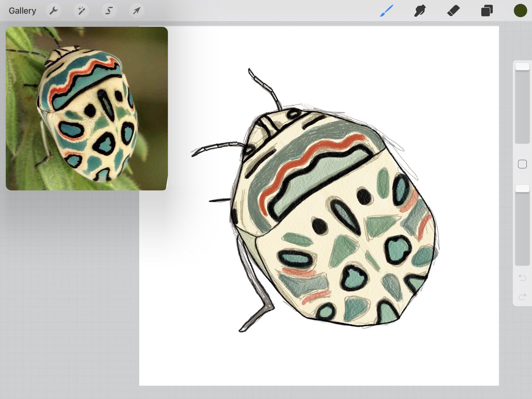Open eraser brush settings via eraser icon
Viewport: 532px width, 399px height.
tap(453, 10)
